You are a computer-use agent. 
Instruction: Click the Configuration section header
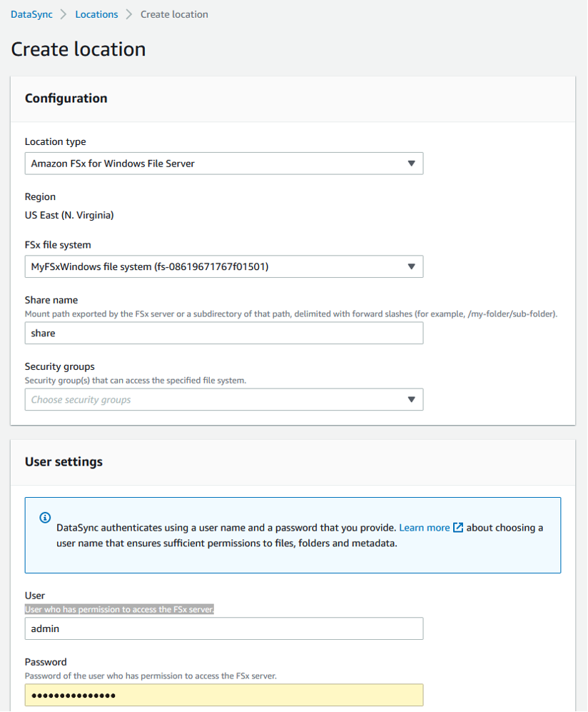tap(66, 99)
